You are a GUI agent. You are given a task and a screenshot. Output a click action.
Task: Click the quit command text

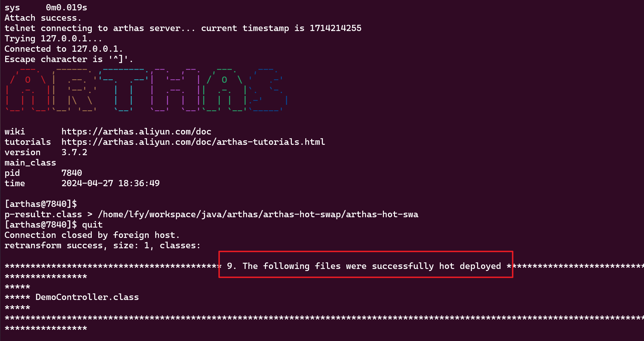tap(92, 225)
